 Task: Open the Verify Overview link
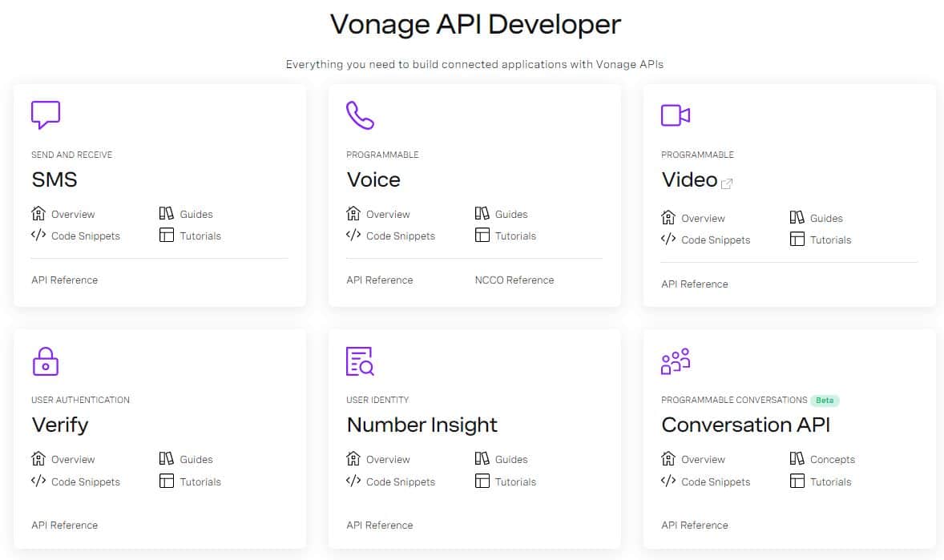pyautogui.click(x=73, y=459)
